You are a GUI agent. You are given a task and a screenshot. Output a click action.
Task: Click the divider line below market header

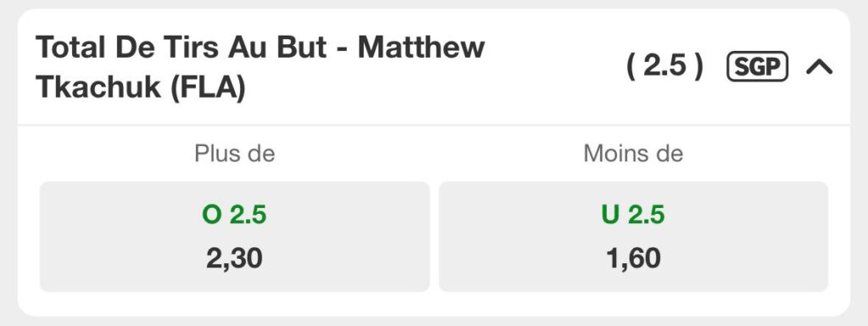pyautogui.click(x=434, y=126)
